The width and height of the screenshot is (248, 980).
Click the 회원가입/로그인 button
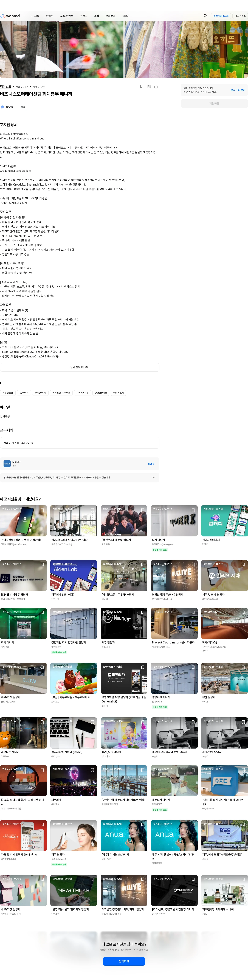tap(221, 16)
